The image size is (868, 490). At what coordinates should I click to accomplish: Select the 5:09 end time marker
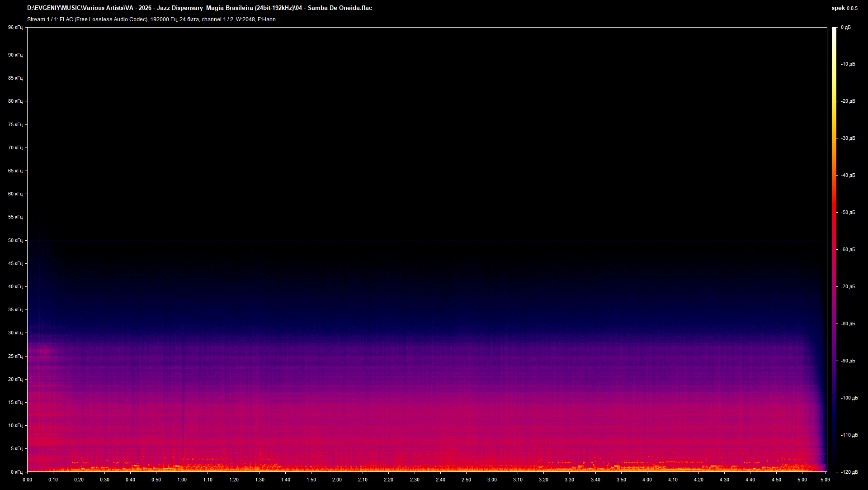click(x=826, y=480)
